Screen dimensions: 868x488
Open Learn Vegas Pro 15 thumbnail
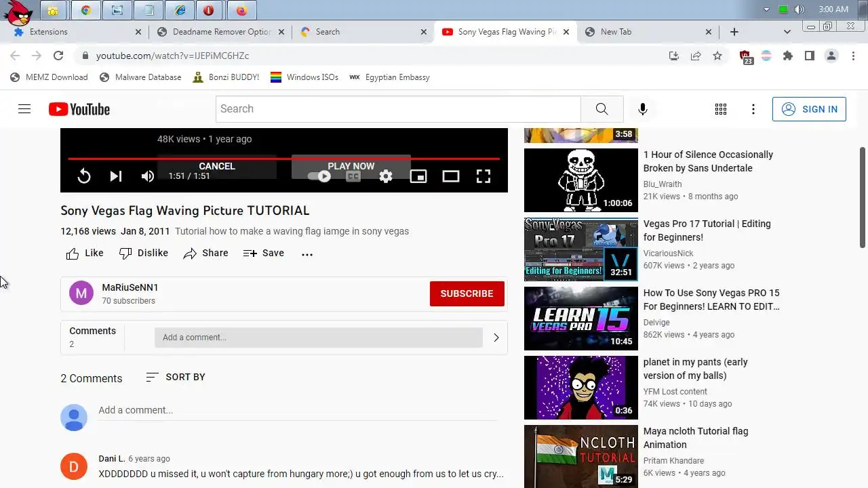click(581, 319)
